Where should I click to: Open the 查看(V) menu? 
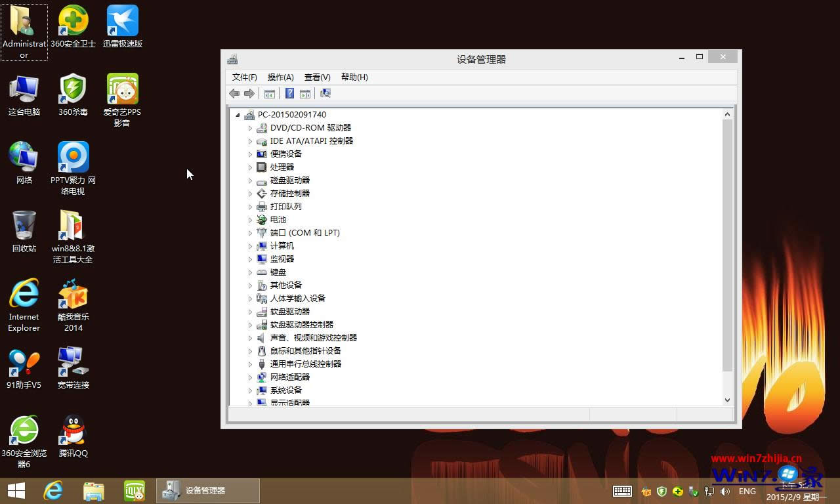pos(317,77)
